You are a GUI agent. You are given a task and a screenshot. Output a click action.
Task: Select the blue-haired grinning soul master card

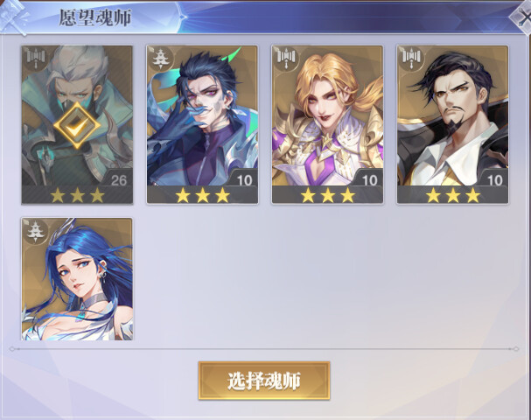(x=202, y=124)
